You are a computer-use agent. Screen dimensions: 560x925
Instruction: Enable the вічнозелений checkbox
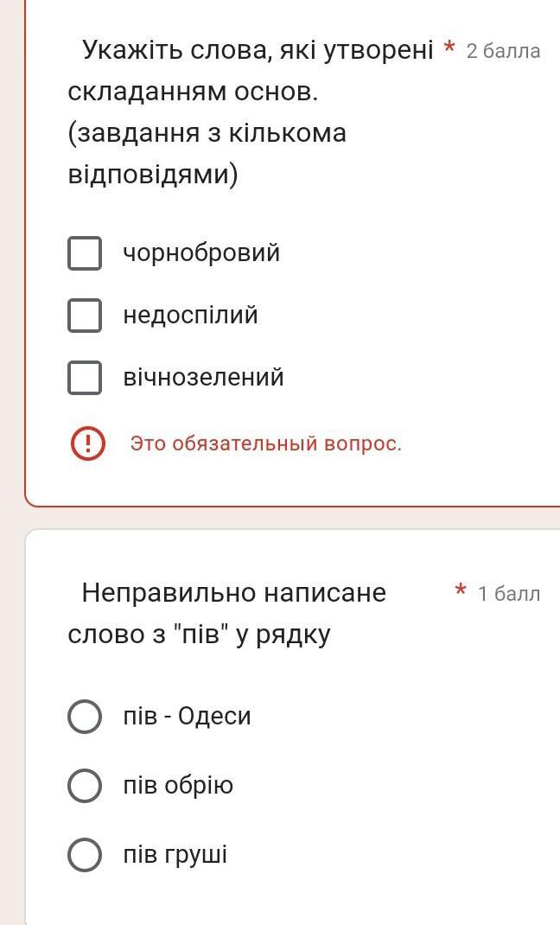[85, 378]
